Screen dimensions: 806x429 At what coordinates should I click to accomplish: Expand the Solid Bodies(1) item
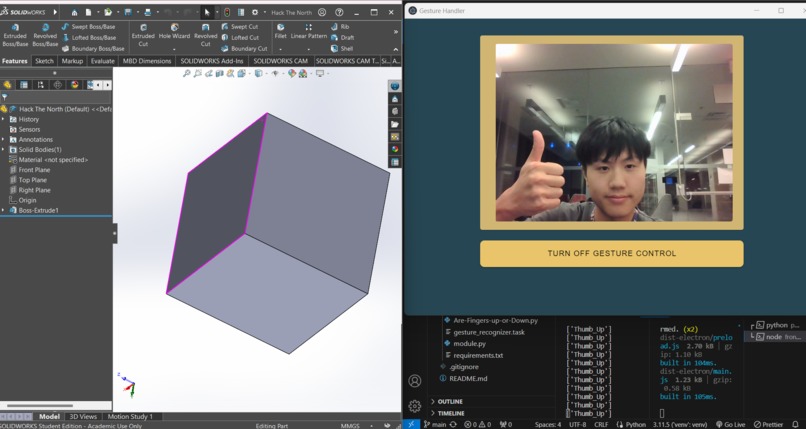click(3, 150)
